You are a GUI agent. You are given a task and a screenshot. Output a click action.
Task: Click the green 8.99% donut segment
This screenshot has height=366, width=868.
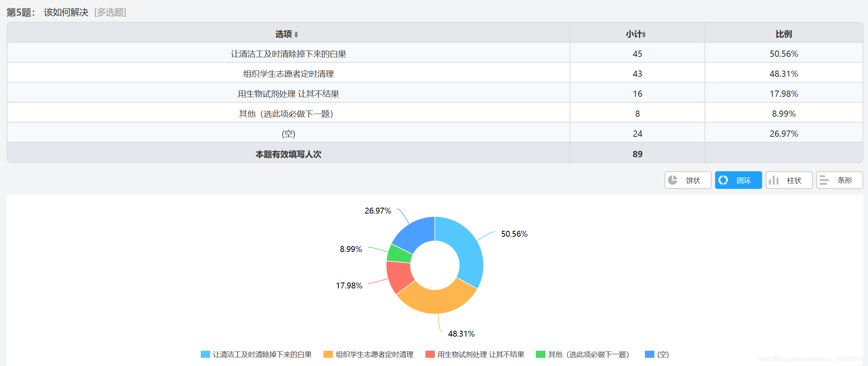click(399, 254)
